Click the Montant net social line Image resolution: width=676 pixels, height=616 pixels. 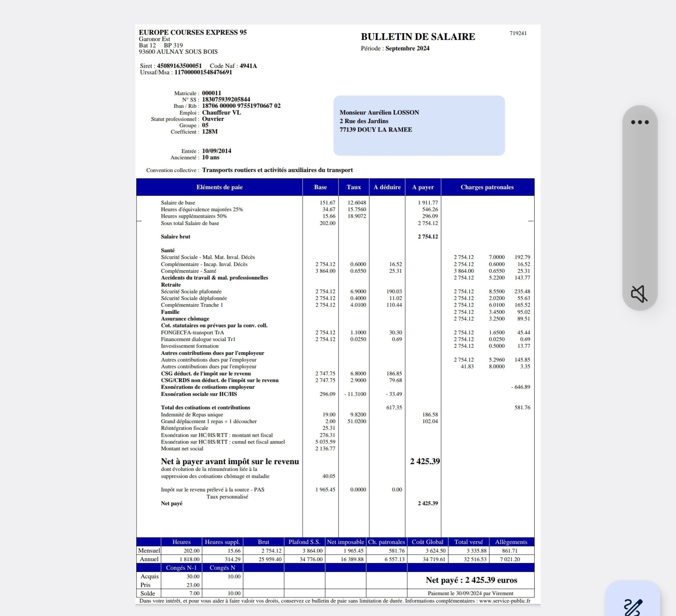(x=182, y=449)
